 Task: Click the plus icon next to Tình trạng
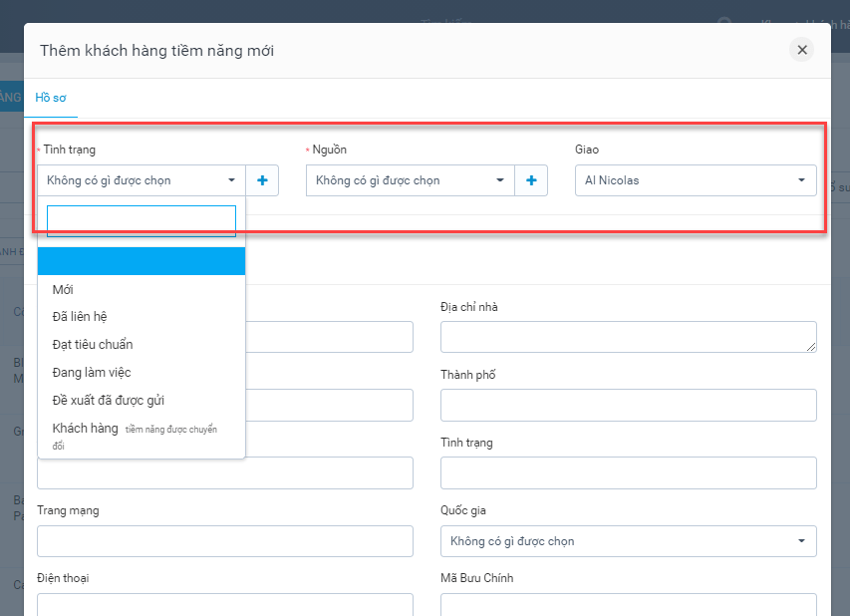263,180
